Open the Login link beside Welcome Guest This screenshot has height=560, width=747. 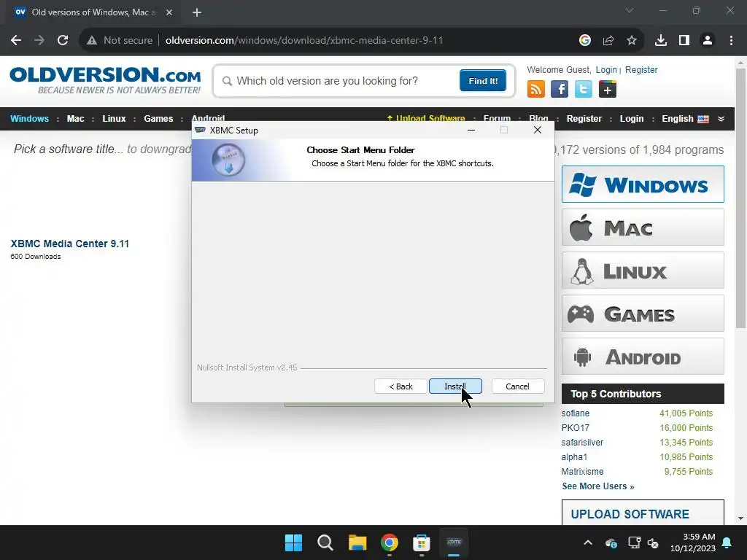click(x=606, y=69)
